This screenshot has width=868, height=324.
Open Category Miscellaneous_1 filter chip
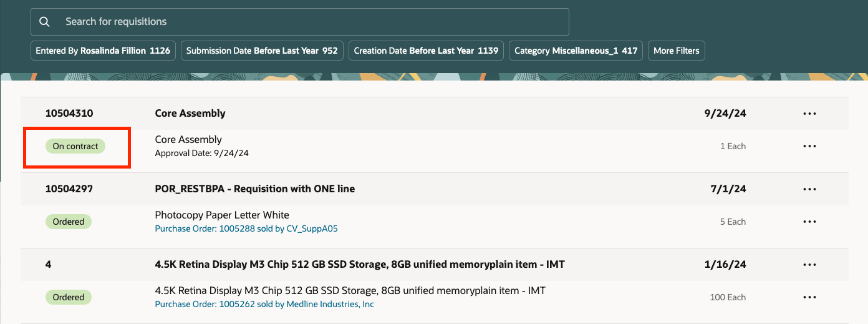click(x=576, y=51)
